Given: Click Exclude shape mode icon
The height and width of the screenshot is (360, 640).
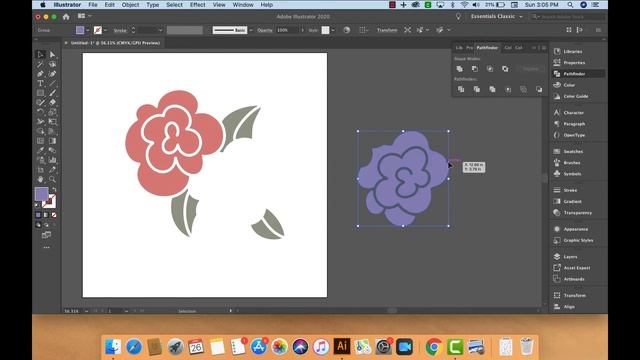Looking at the screenshot, I should coord(505,69).
